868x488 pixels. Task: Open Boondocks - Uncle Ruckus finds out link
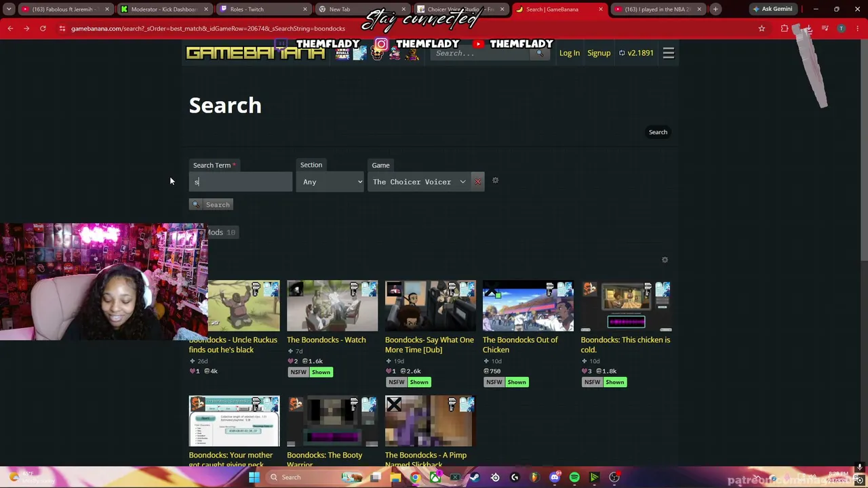click(x=233, y=345)
